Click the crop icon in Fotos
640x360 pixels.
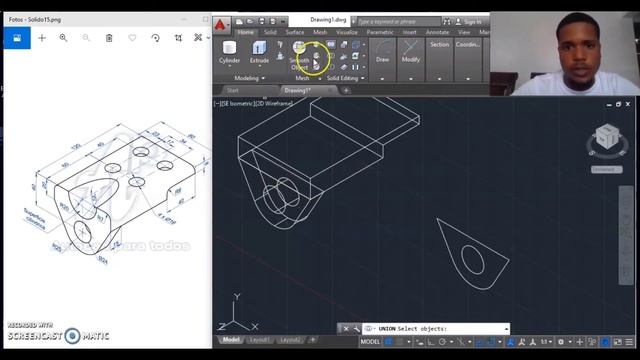178,38
